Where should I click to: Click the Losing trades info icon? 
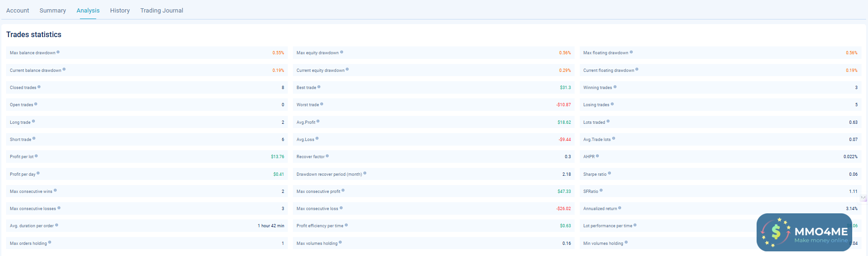[612, 104]
